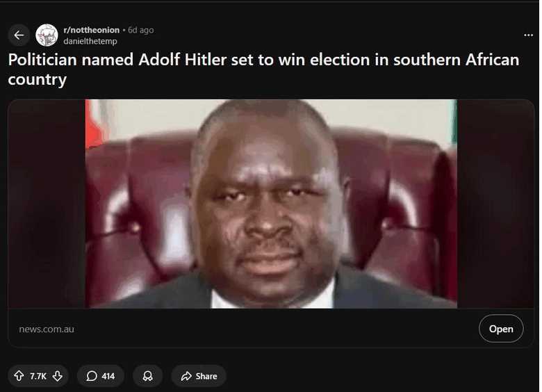Click the 6d ago timestamp
This screenshot has width=542, height=392.
140,30
